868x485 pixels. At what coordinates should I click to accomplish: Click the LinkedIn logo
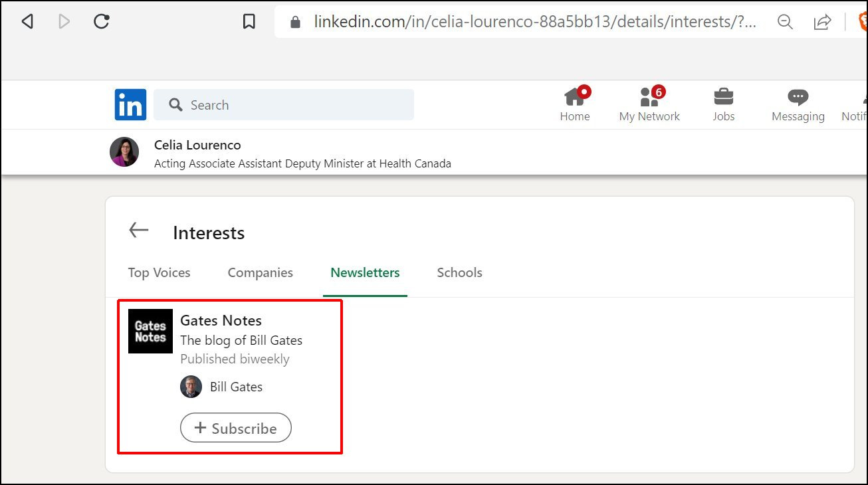coord(130,104)
